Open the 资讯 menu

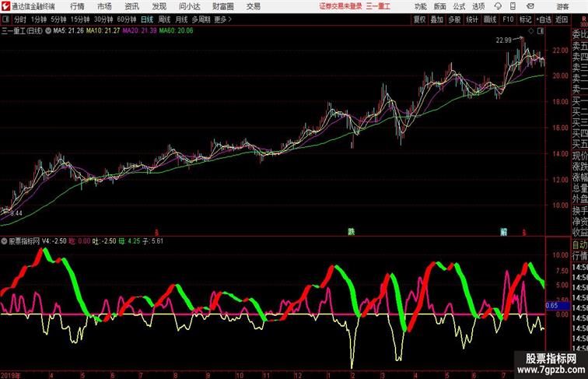click(131, 6)
